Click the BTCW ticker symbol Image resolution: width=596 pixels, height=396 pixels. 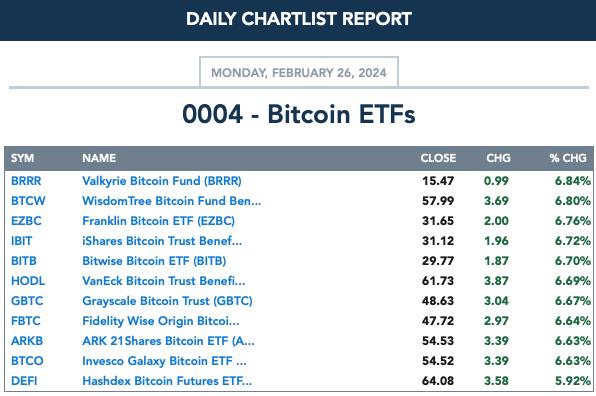(x=28, y=201)
